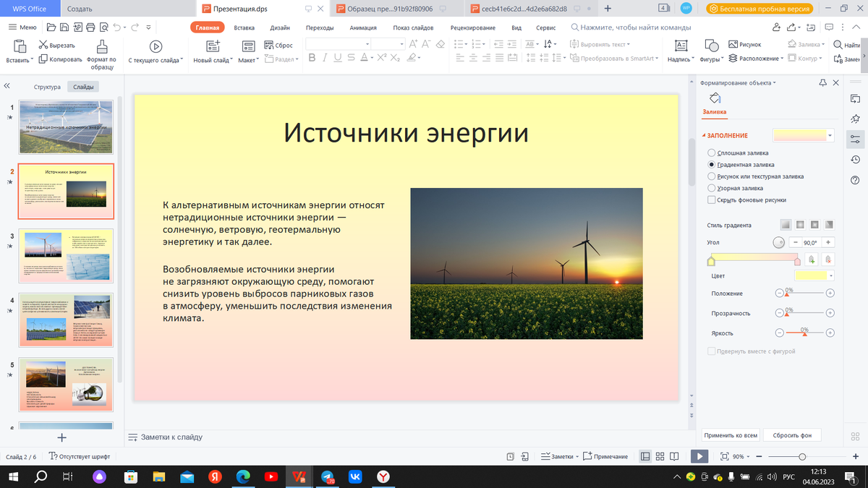Pin the object formatting panel
Image resolution: width=868 pixels, height=488 pixels.
tap(822, 83)
